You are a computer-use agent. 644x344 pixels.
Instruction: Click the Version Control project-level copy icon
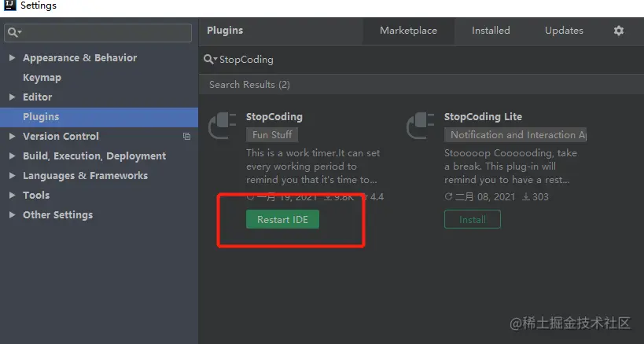(186, 136)
